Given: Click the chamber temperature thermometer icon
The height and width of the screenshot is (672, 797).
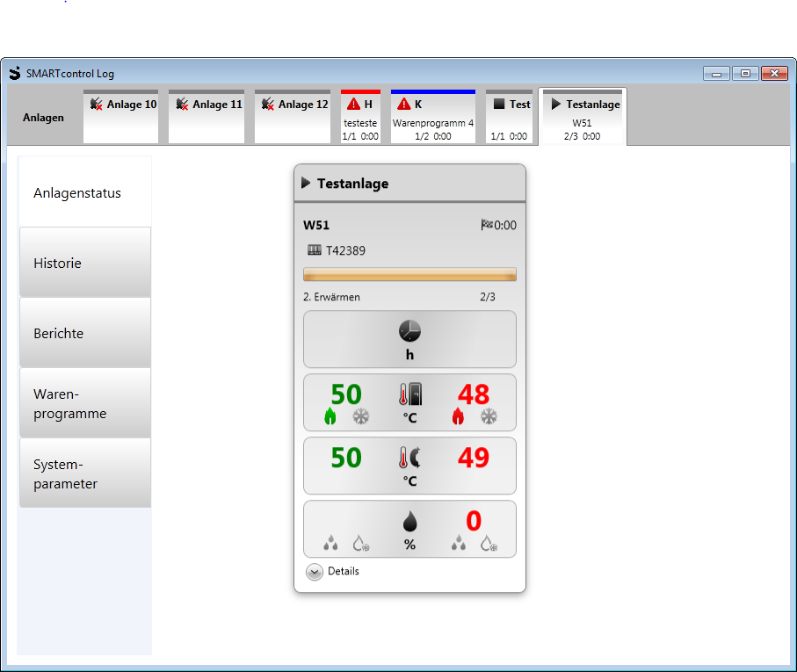Looking at the screenshot, I should [409, 394].
